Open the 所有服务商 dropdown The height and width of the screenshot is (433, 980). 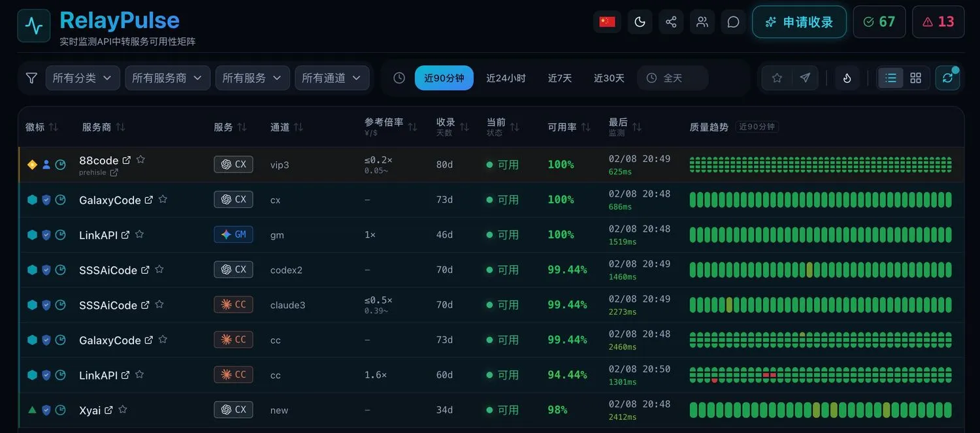[168, 78]
